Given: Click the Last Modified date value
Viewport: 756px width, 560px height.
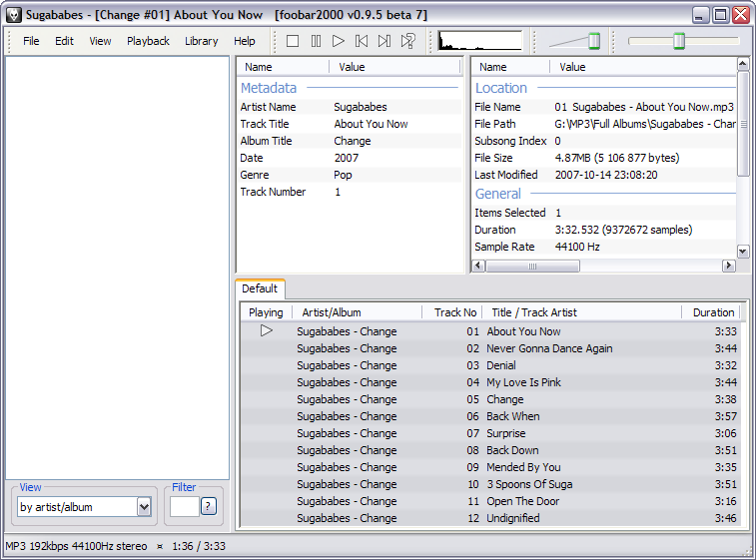Looking at the screenshot, I should [606, 175].
